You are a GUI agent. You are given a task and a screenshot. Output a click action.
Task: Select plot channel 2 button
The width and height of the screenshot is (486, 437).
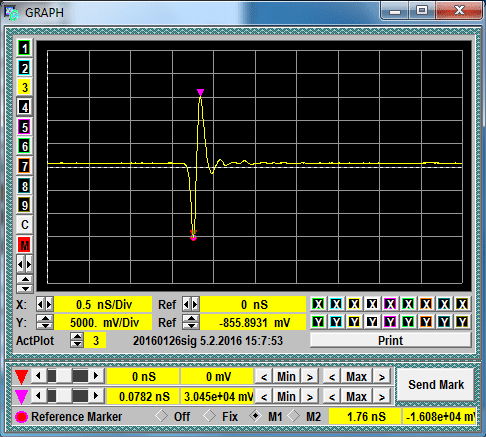(24, 68)
